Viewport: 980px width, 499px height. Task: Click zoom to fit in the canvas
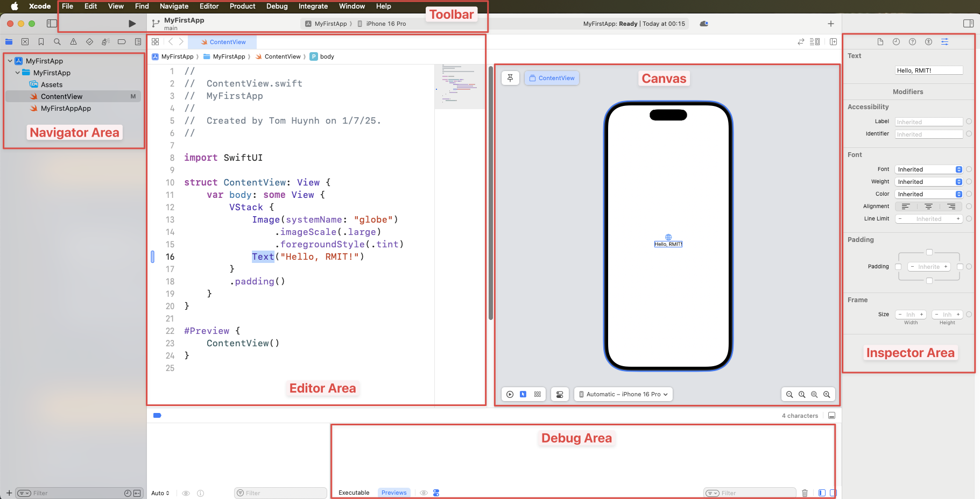point(814,394)
